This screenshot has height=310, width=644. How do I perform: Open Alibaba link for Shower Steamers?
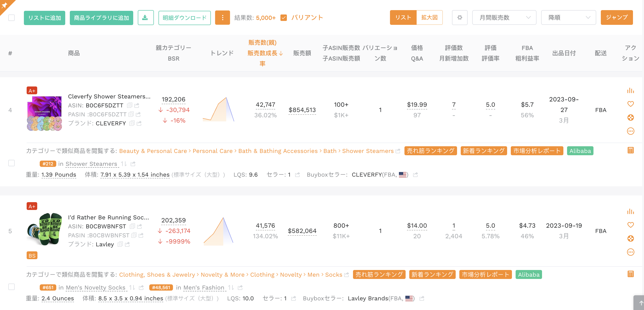pos(580,151)
